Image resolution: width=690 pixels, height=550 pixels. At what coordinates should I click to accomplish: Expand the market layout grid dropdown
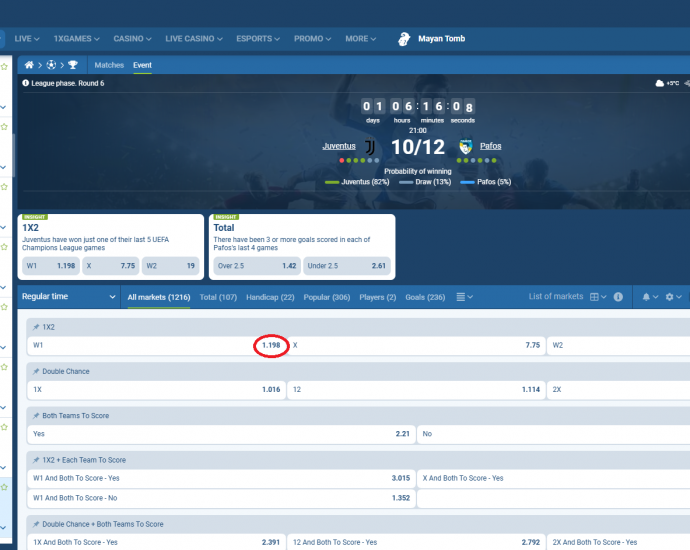pyautogui.click(x=597, y=297)
